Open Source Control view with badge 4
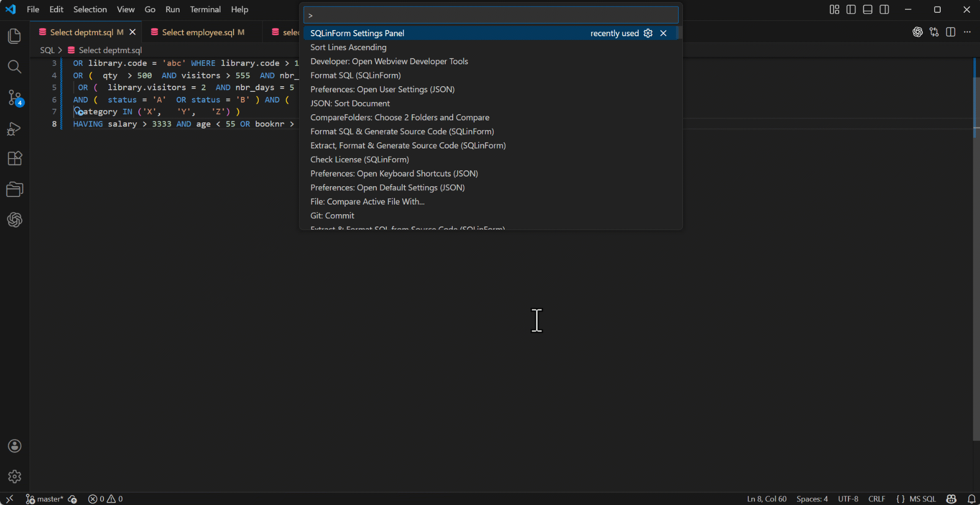Viewport: 980px width, 505px height. [x=14, y=97]
